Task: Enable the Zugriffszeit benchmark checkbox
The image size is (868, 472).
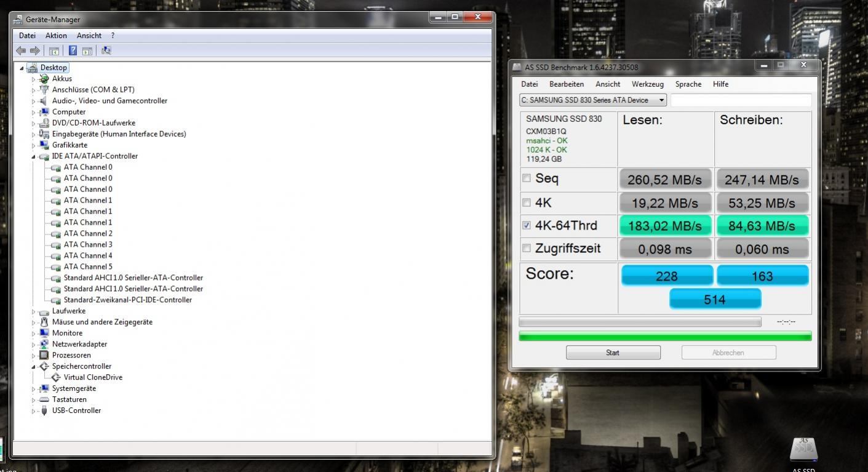Action: point(526,248)
